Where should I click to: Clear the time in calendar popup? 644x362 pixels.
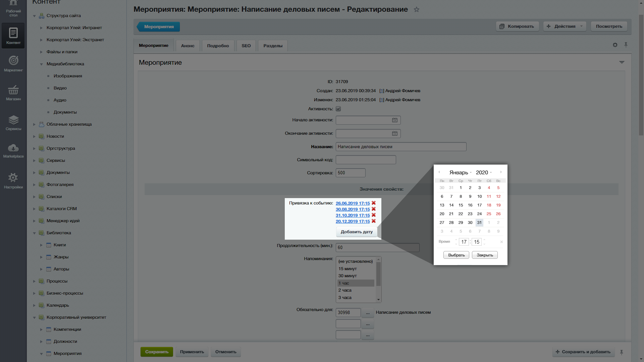pos(501,242)
